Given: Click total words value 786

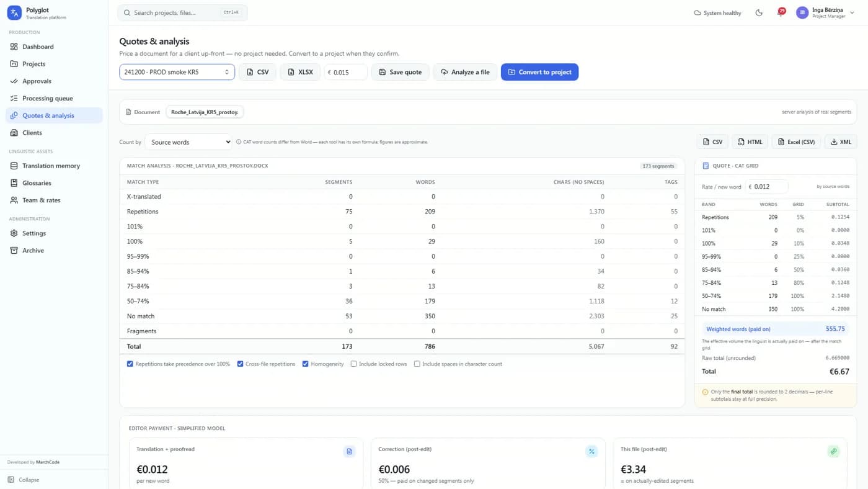Looking at the screenshot, I should 429,347.
